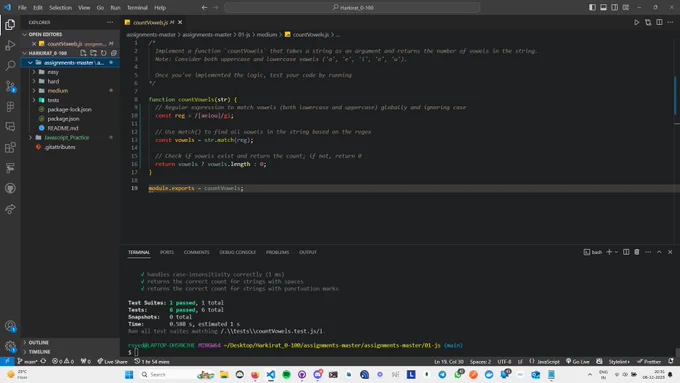
Task: Split the editor to the right
Action: 659,22
